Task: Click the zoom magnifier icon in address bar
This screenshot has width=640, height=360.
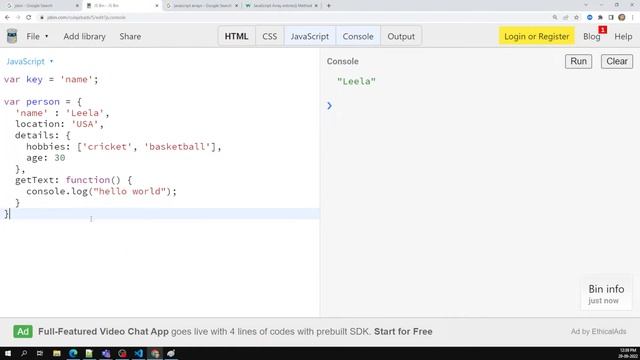Action: (555, 17)
